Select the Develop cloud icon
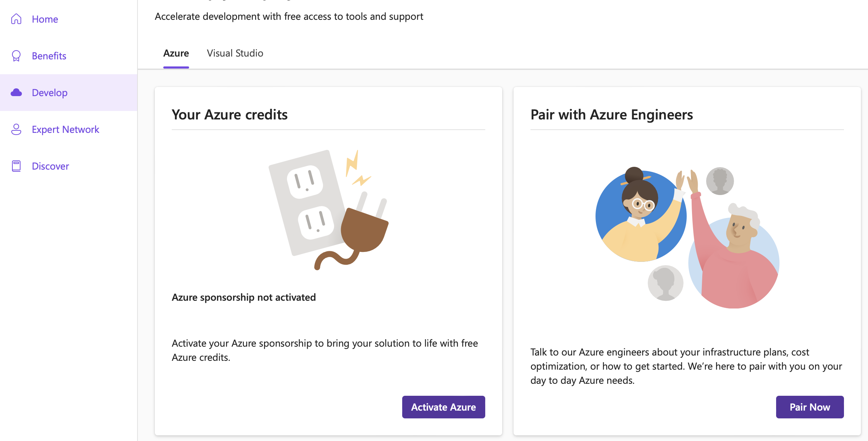Image resolution: width=868 pixels, height=441 pixels. [16, 93]
